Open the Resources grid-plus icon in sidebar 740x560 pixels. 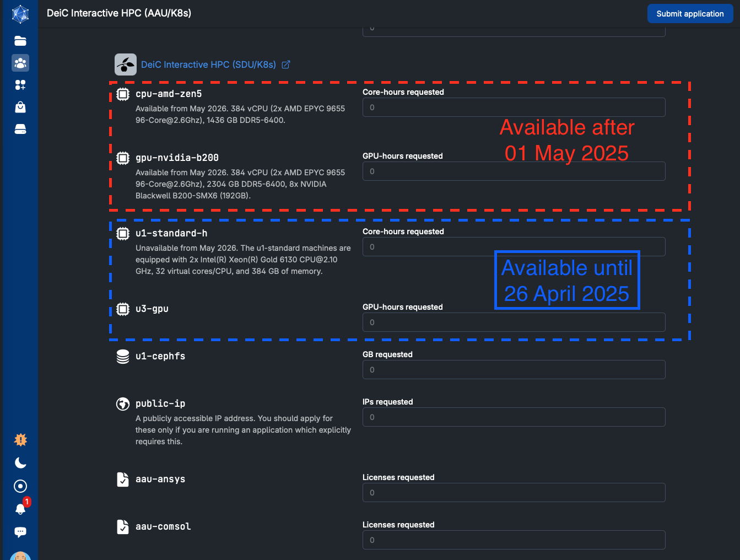click(20, 85)
